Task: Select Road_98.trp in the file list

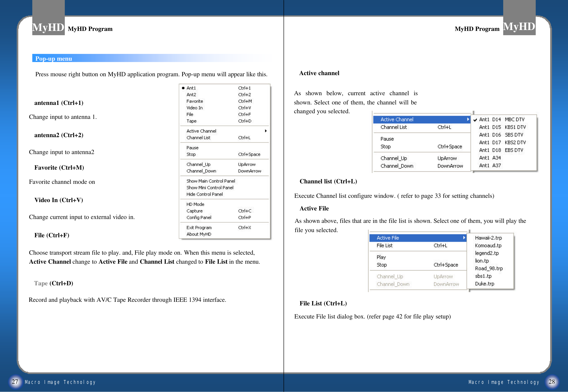Action: click(x=489, y=268)
